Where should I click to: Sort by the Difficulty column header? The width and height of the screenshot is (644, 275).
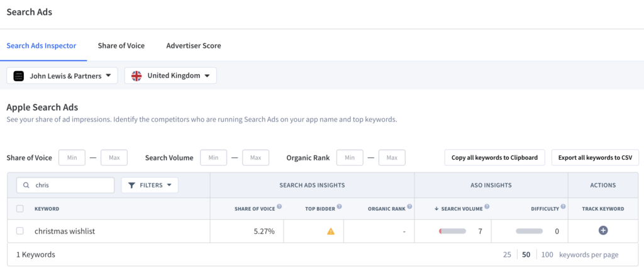pyautogui.click(x=545, y=209)
